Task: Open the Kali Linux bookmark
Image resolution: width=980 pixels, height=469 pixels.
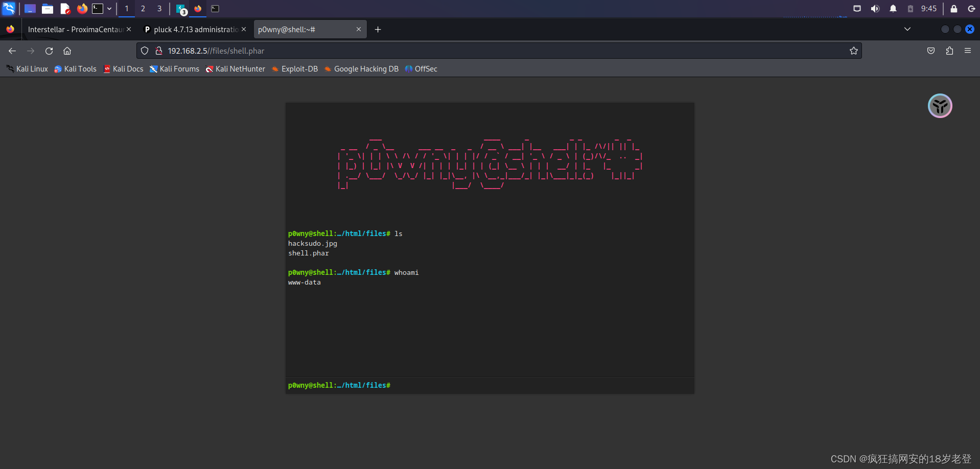Action: pyautogui.click(x=27, y=69)
